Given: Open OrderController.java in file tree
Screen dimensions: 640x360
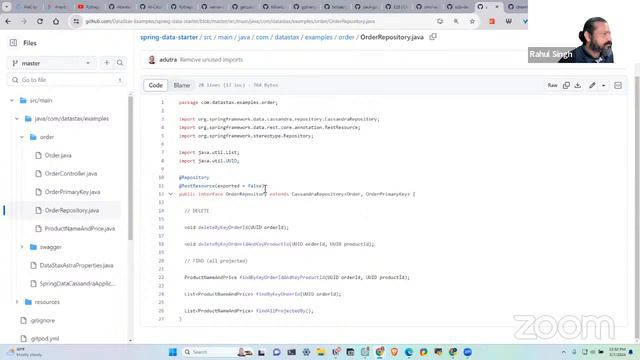Looking at the screenshot, I should tap(71, 174).
